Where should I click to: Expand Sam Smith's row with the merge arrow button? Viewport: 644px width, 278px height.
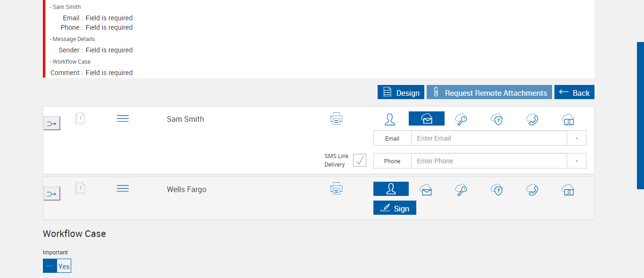pos(52,124)
